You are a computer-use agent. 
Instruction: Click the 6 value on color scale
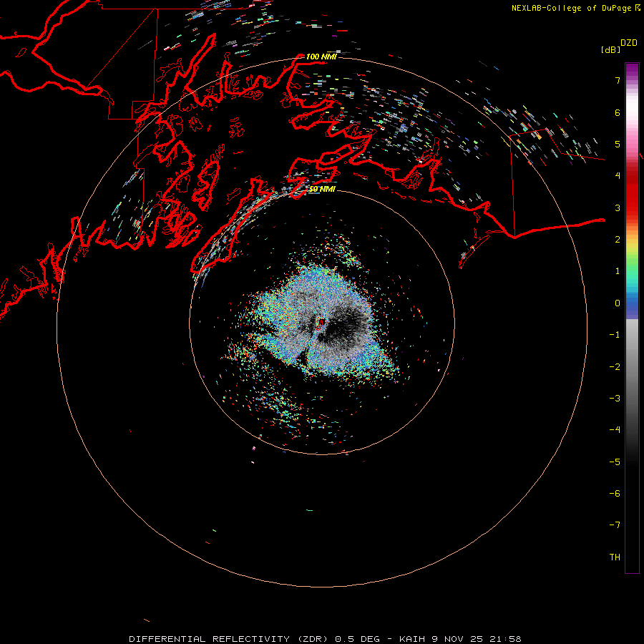618,112
